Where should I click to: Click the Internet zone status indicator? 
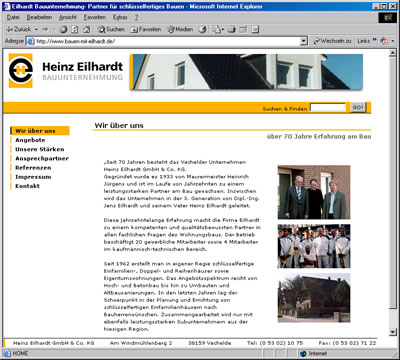coord(313,353)
